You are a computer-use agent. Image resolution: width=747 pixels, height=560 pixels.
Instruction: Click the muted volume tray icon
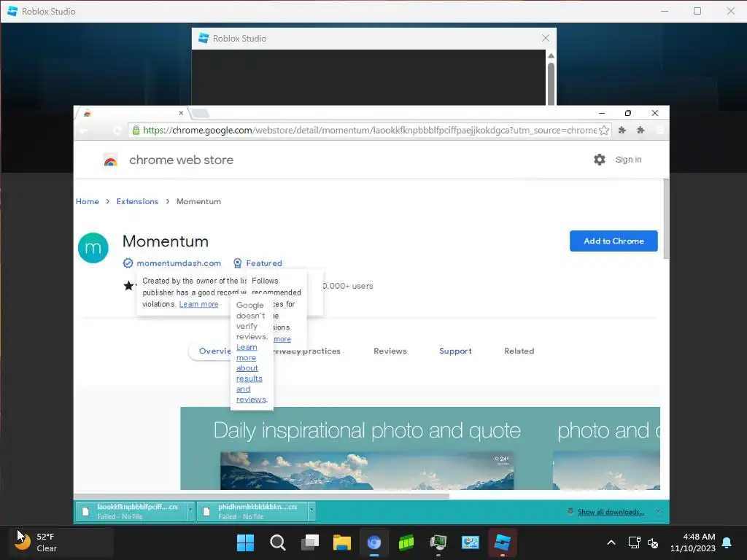653,542
